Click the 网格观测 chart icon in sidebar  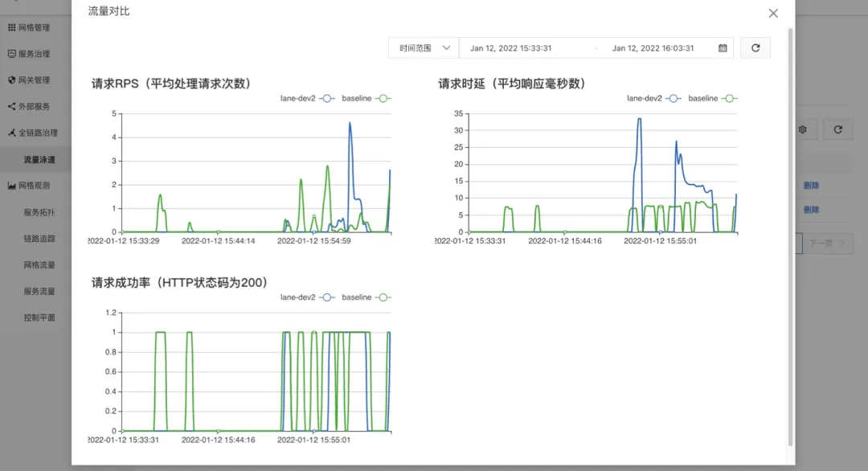click(11, 186)
